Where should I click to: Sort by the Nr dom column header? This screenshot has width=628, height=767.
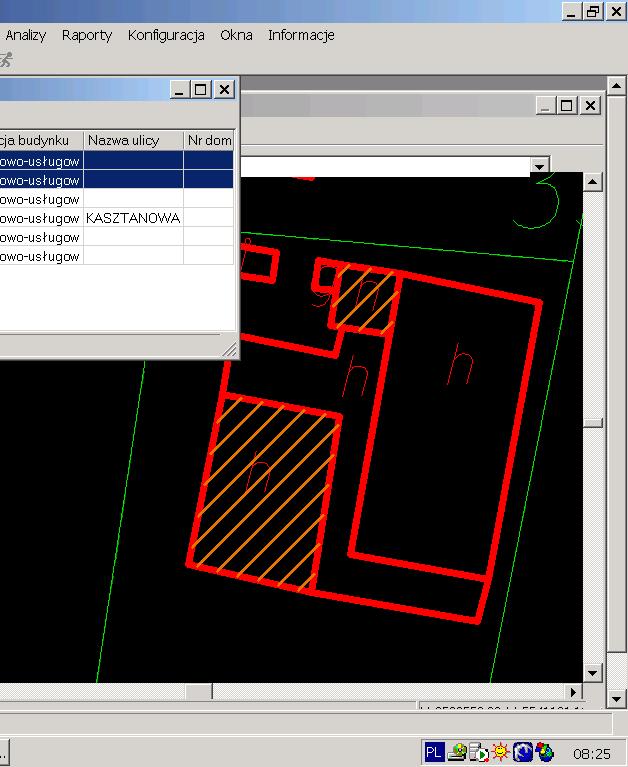point(209,140)
